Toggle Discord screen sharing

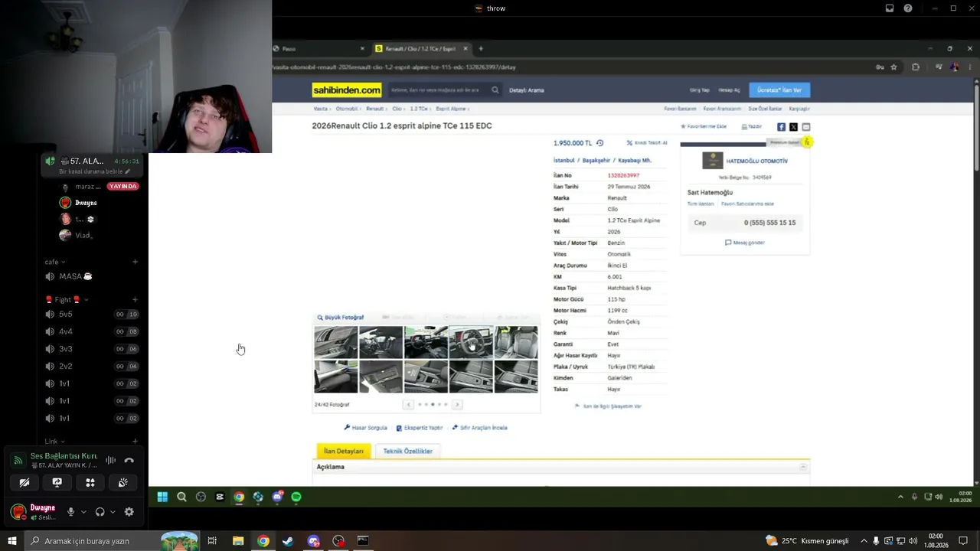(x=57, y=483)
